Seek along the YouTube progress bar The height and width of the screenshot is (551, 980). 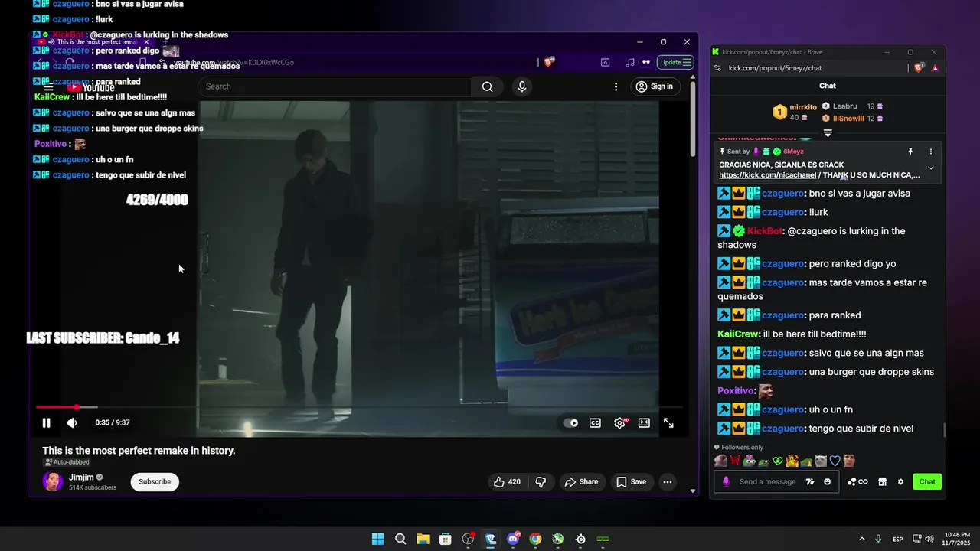[358, 407]
